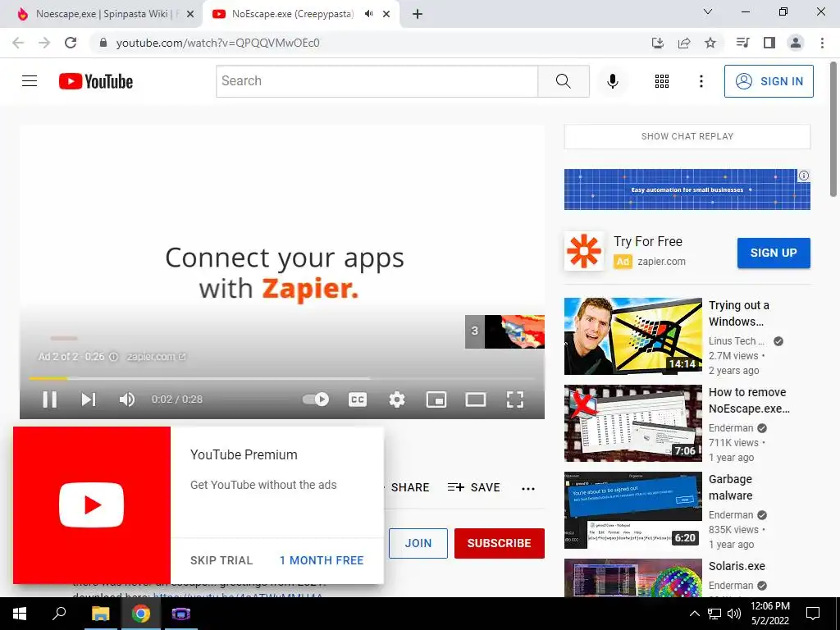Skip to next video button
This screenshot has height=630, width=840.
[89, 399]
